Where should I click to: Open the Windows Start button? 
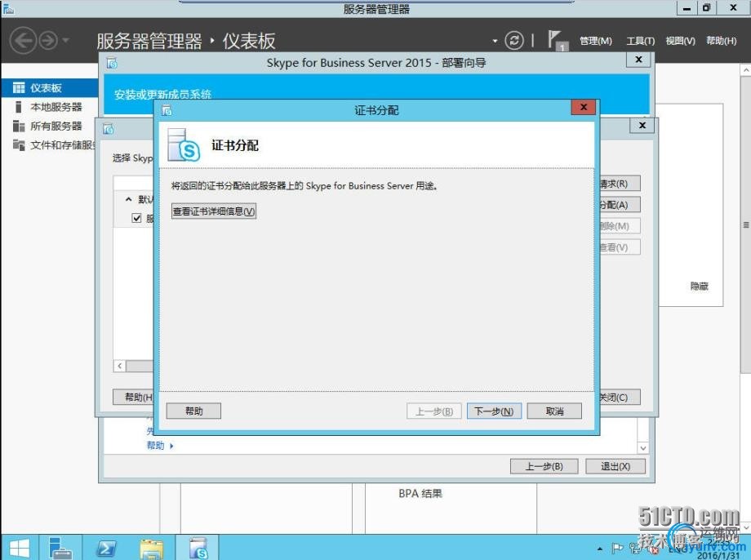tap(19, 548)
